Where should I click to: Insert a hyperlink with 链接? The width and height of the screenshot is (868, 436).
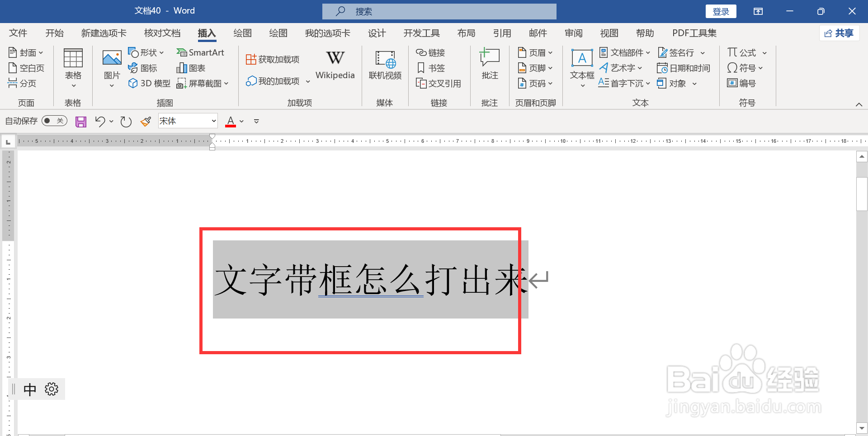click(x=430, y=53)
